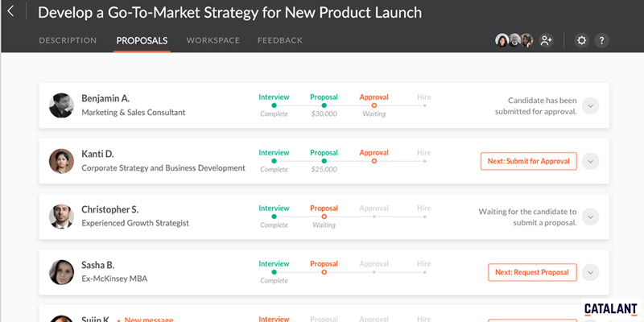Image resolution: width=644 pixels, height=322 pixels.
Task: Expand Kanti D.'s row dropdown arrow
Action: pyautogui.click(x=591, y=161)
